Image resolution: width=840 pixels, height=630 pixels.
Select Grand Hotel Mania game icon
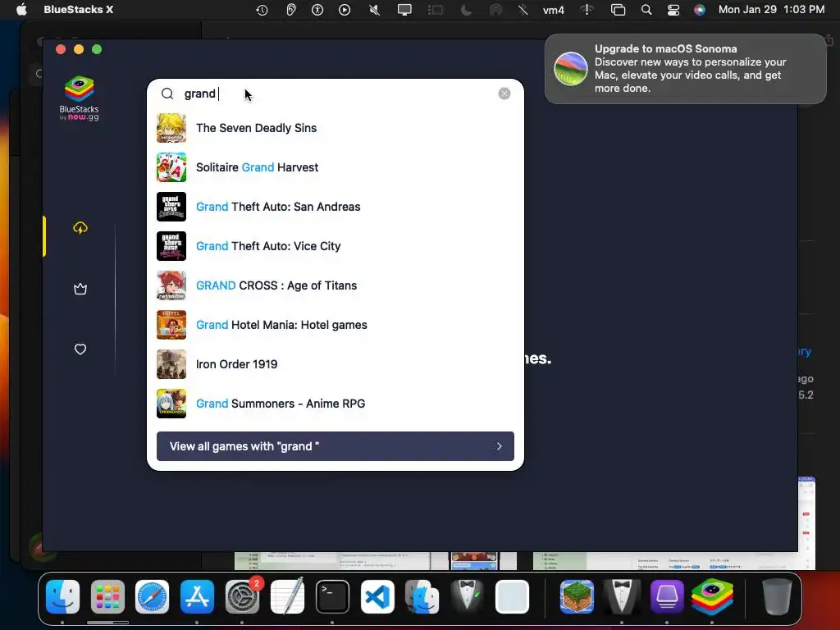171,325
